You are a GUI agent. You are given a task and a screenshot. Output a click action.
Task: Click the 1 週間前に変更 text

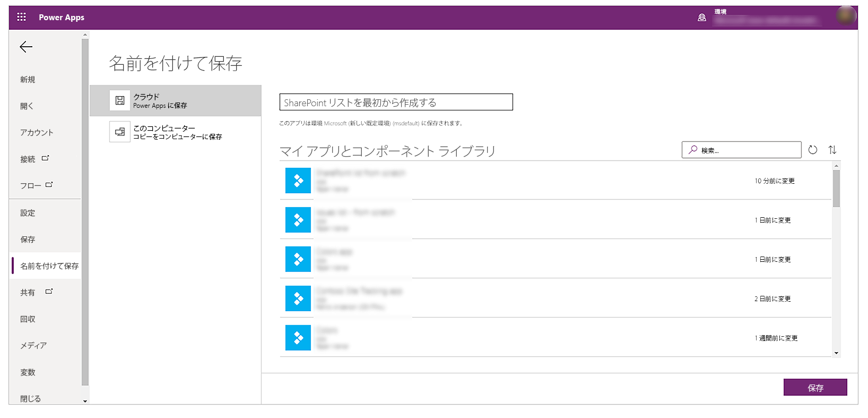[x=776, y=338]
